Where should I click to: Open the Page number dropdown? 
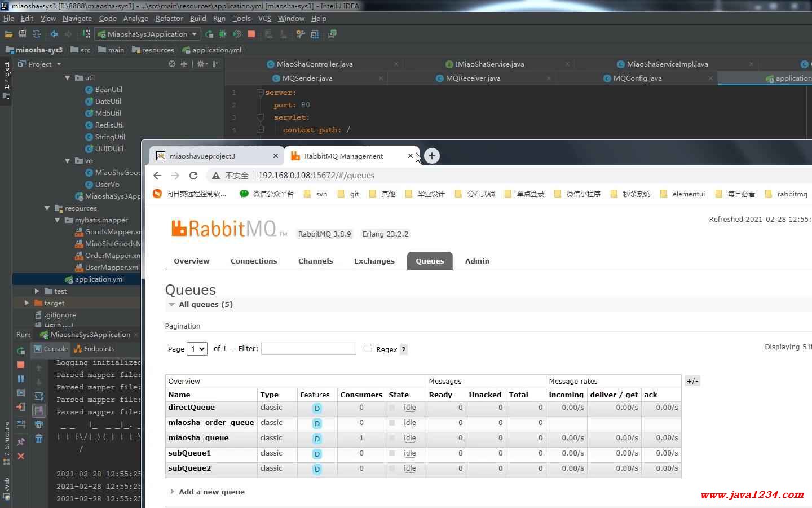(197, 349)
